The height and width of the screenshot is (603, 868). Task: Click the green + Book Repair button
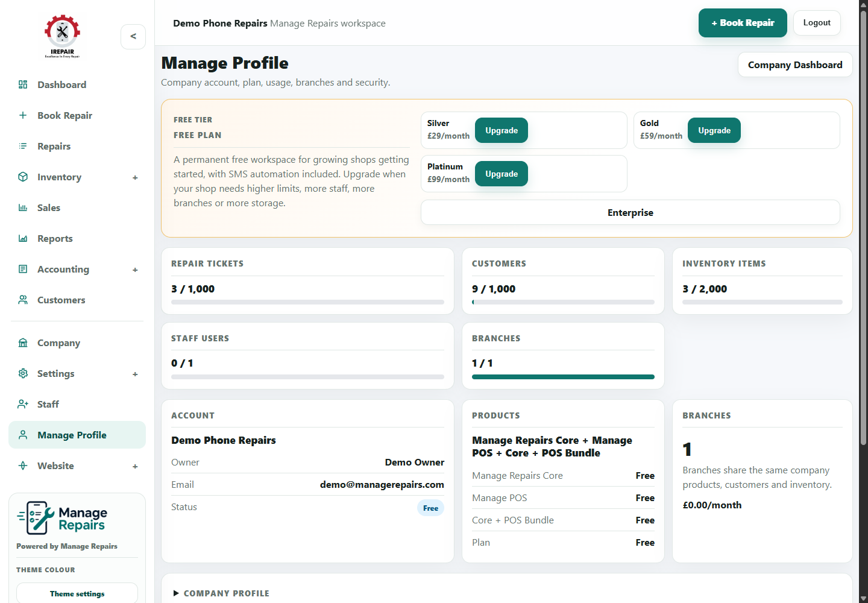pyautogui.click(x=743, y=23)
